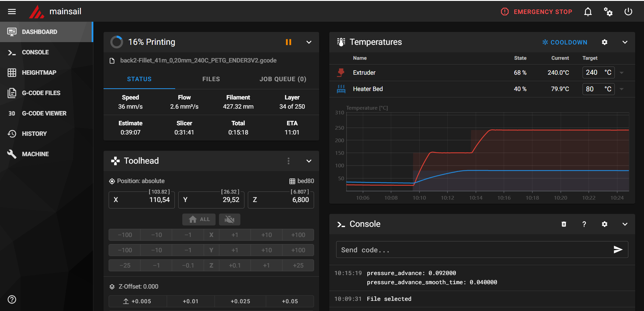
Task: Collapse the Temperatures panel
Action: (625, 42)
